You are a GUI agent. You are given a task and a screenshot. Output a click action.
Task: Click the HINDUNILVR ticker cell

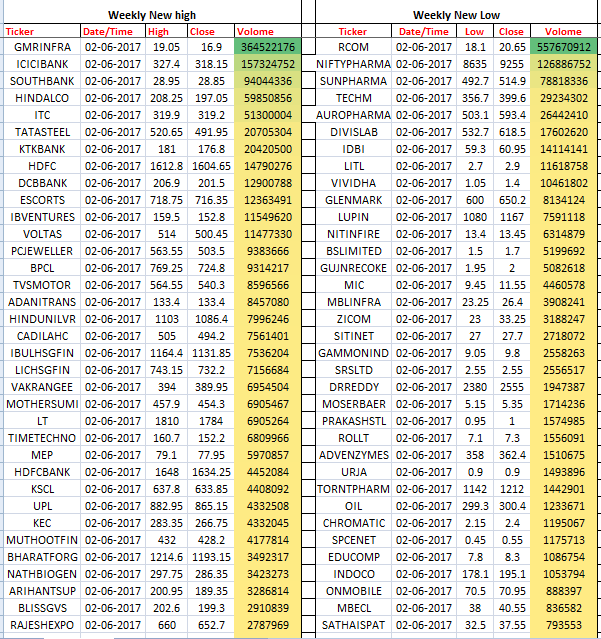click(x=42, y=319)
